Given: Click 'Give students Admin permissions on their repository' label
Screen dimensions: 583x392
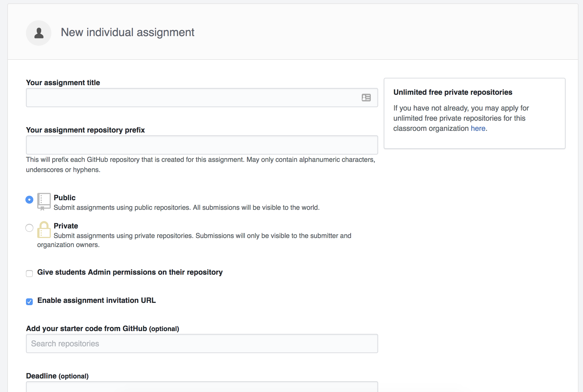Looking at the screenshot, I should [x=130, y=272].
